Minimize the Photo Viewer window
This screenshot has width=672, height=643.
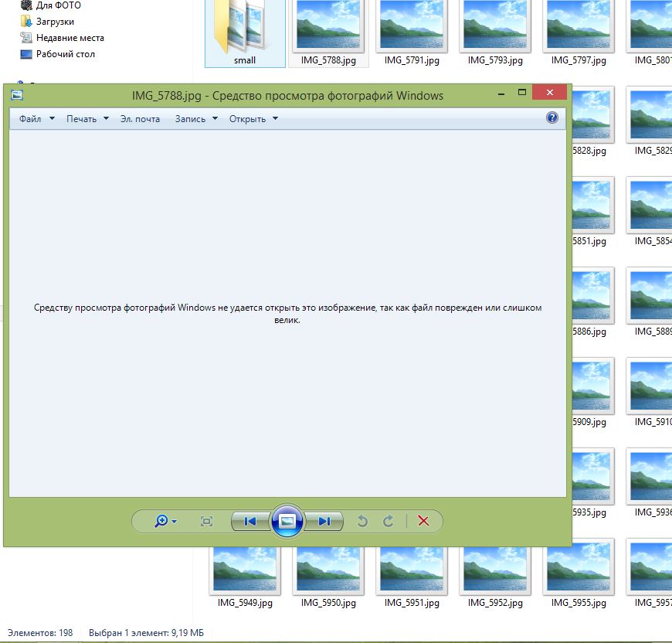tap(501, 94)
